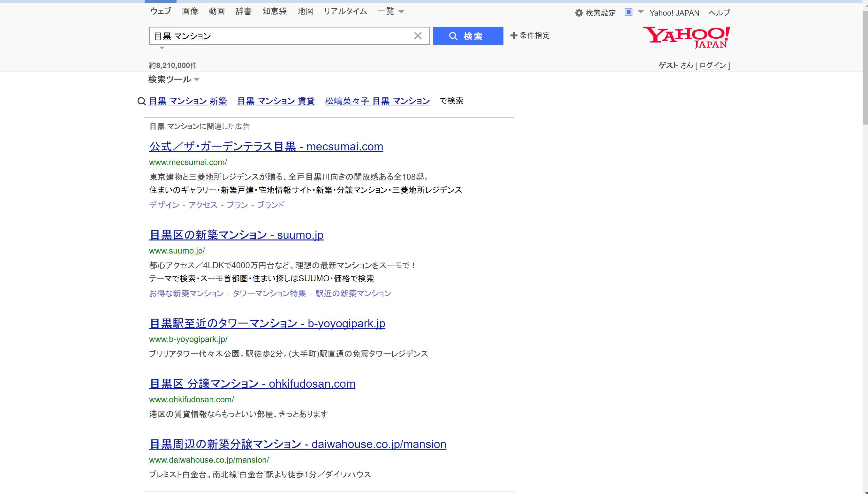Click the magnifier icon beside related searches
Viewport: 868px width, 494px height.
pyautogui.click(x=141, y=101)
